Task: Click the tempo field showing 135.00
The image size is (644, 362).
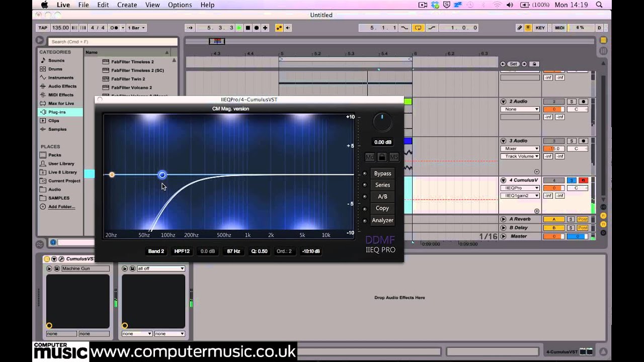Action: [60, 28]
